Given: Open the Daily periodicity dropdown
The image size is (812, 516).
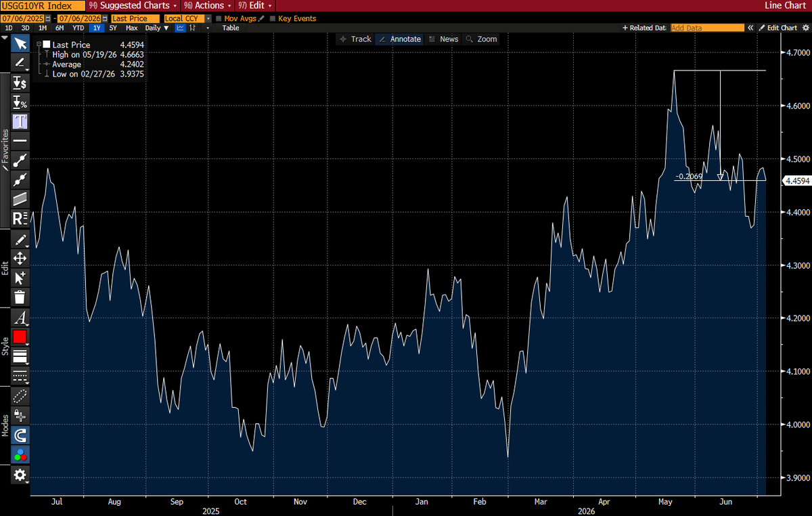Looking at the screenshot, I should 157,28.
